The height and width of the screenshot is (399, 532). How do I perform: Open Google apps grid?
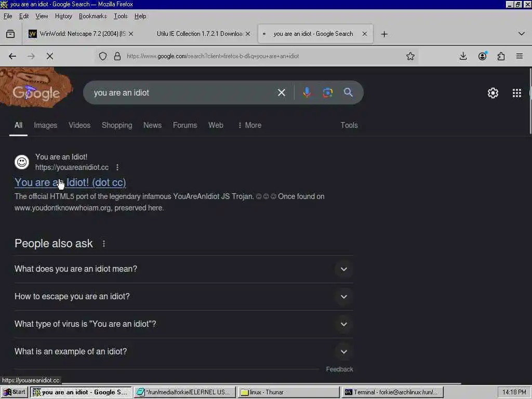tap(517, 93)
